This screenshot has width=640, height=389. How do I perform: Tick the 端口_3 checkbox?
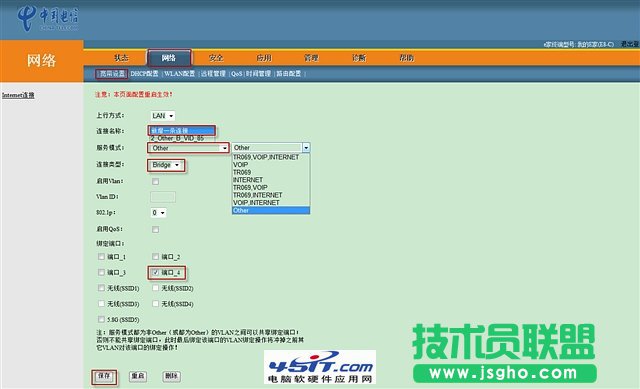[101, 272]
